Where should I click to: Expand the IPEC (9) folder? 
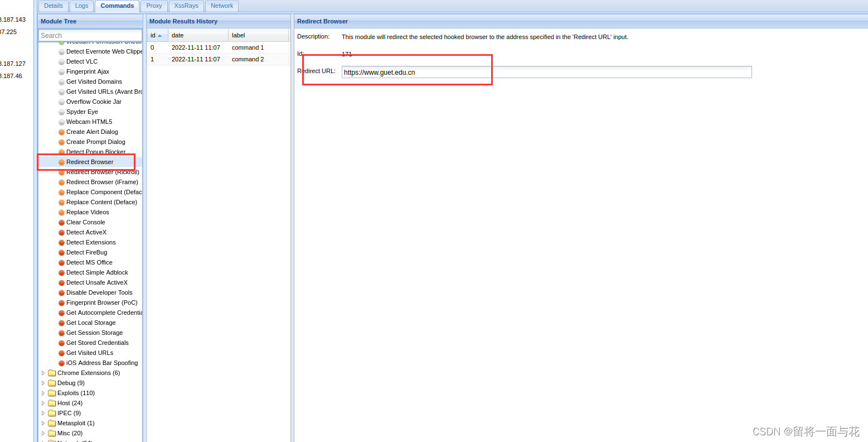click(43, 413)
